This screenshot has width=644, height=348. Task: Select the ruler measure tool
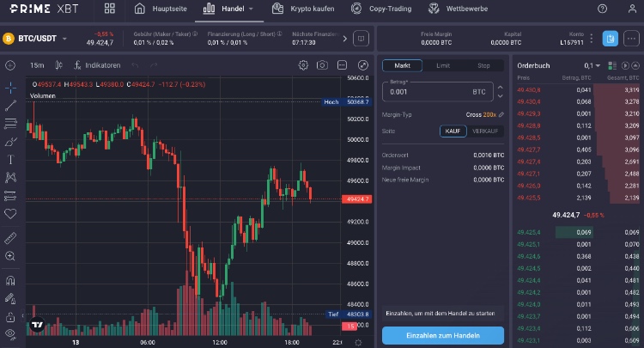(11, 237)
